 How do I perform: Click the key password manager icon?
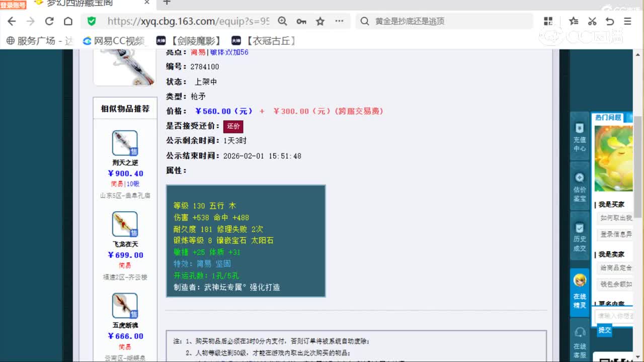[301, 22]
